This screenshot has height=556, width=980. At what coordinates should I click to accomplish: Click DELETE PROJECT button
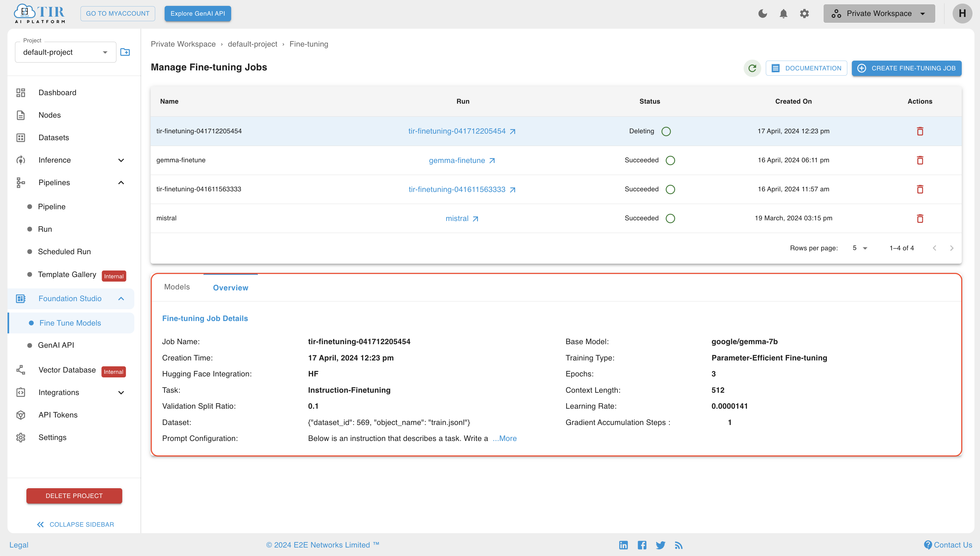[74, 496]
